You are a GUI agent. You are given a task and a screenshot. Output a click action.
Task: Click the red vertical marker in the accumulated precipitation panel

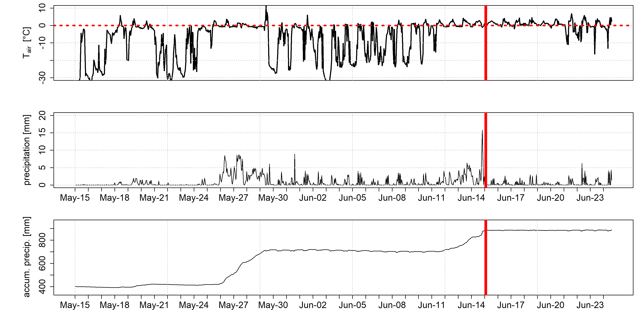pos(486,257)
